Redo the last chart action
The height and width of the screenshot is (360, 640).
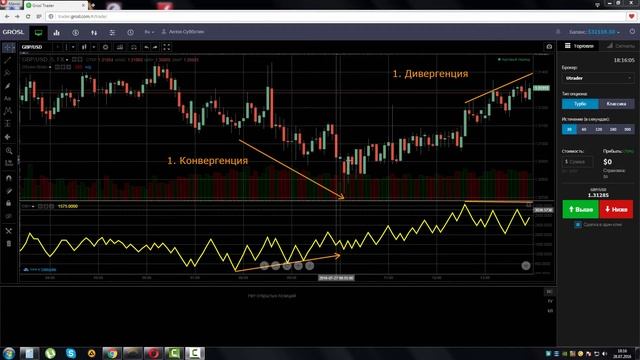coord(155,47)
